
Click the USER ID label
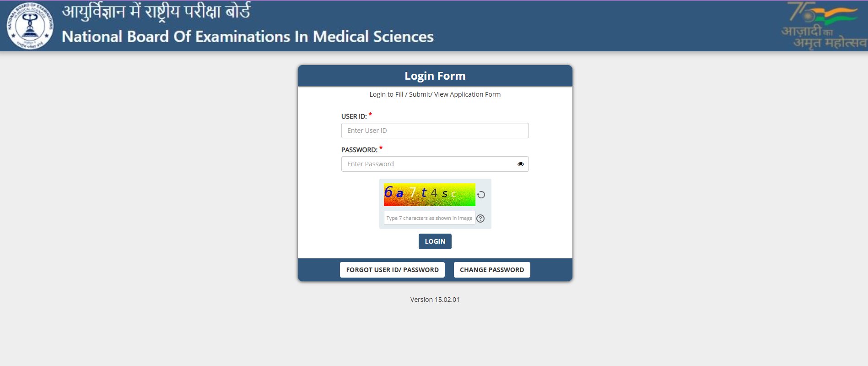pos(354,117)
